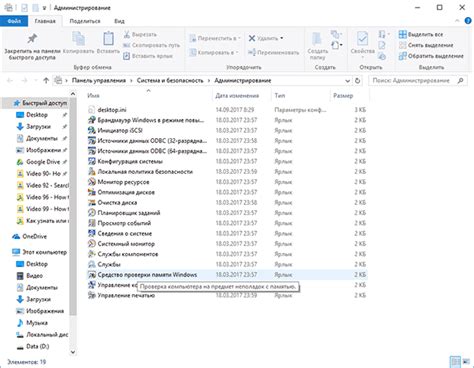Select Монитор ресурсов icon
This screenshot has height=368, width=474.
pyautogui.click(x=92, y=182)
